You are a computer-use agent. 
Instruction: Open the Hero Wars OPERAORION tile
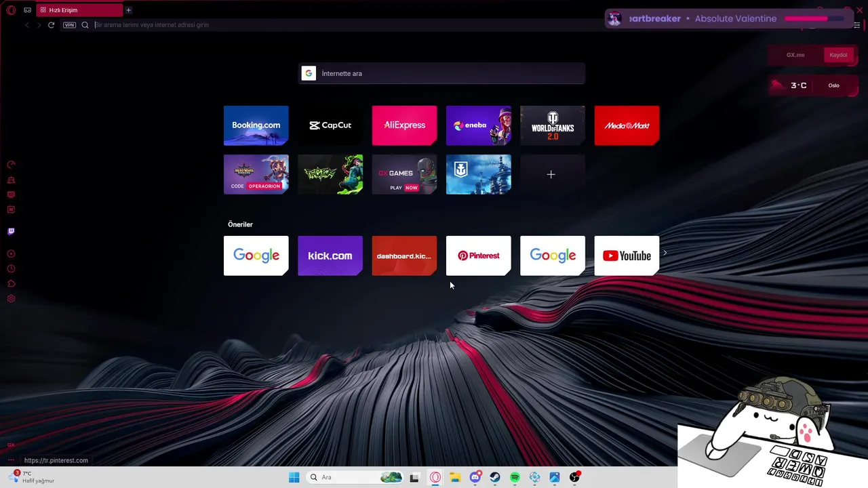[x=256, y=174]
